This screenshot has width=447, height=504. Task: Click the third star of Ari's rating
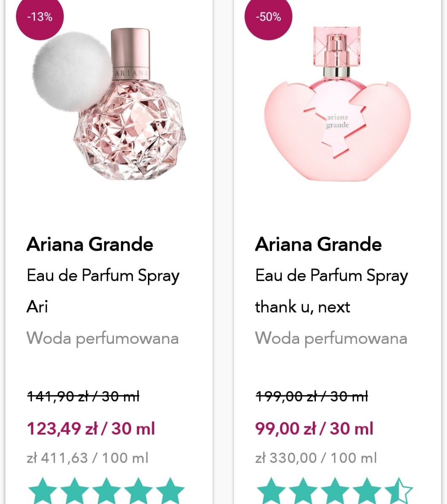[x=106, y=491]
